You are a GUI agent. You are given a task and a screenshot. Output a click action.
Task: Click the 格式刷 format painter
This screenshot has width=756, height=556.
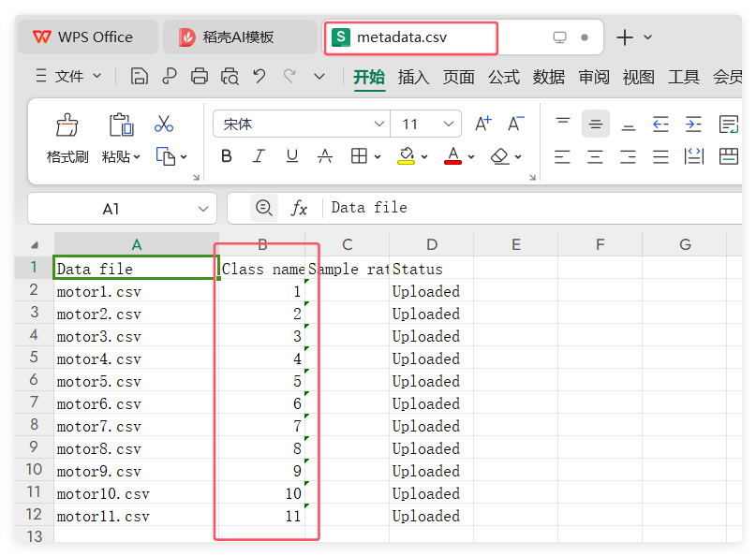67,139
